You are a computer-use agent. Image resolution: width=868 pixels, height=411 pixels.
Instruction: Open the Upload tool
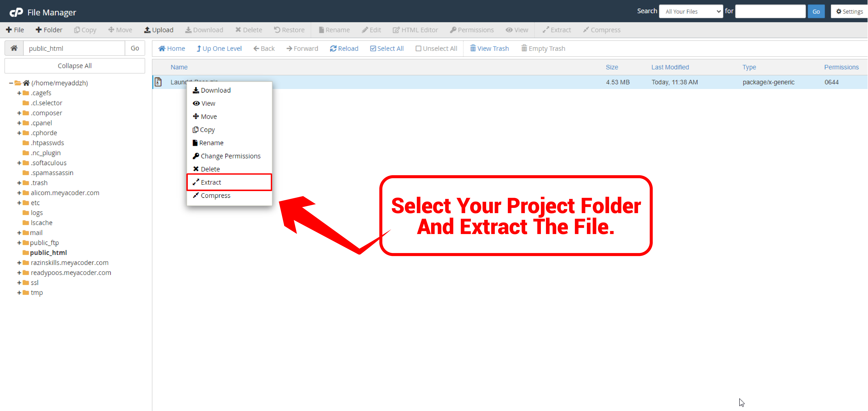click(x=159, y=30)
